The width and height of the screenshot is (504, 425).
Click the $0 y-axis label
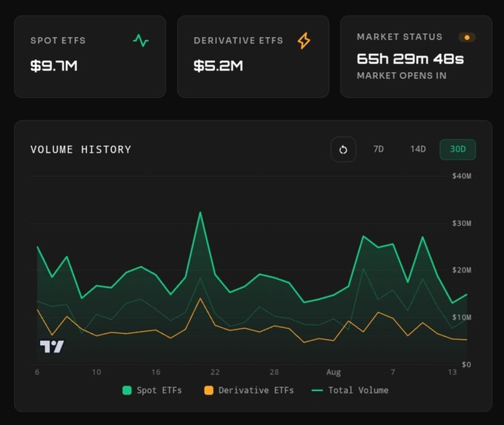(x=466, y=364)
